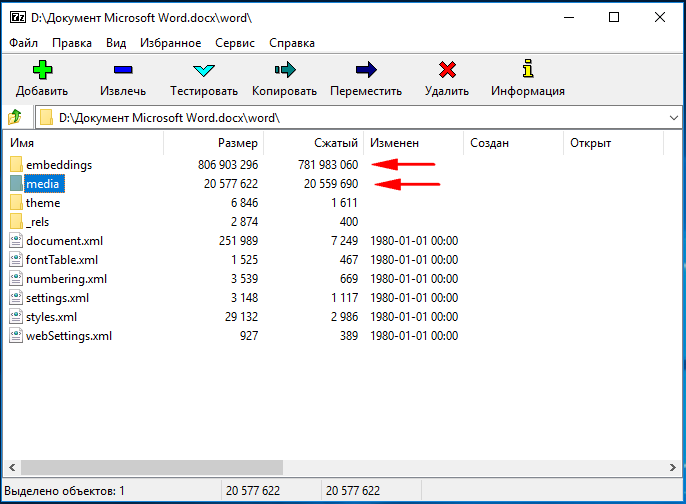Sort by Сжатый column header

pos(314,143)
